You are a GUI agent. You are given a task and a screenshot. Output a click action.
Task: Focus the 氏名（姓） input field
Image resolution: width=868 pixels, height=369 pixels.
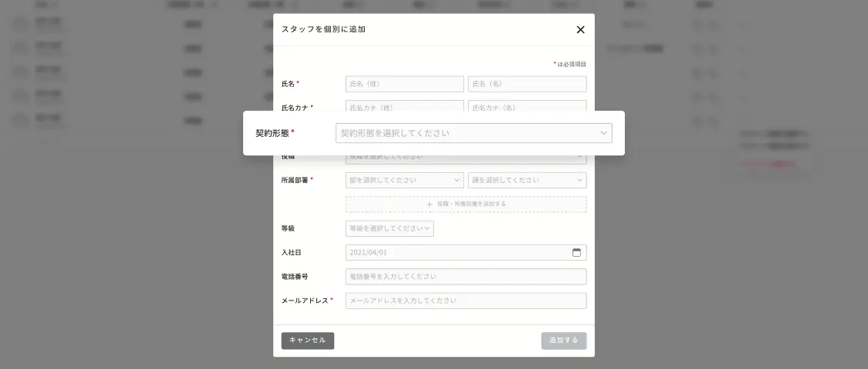coord(404,84)
